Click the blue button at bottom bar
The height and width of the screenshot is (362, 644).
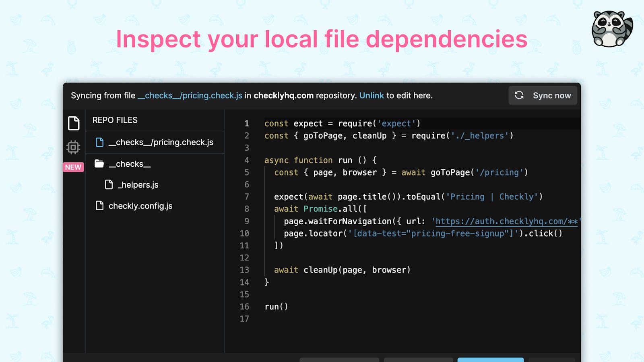(x=491, y=360)
